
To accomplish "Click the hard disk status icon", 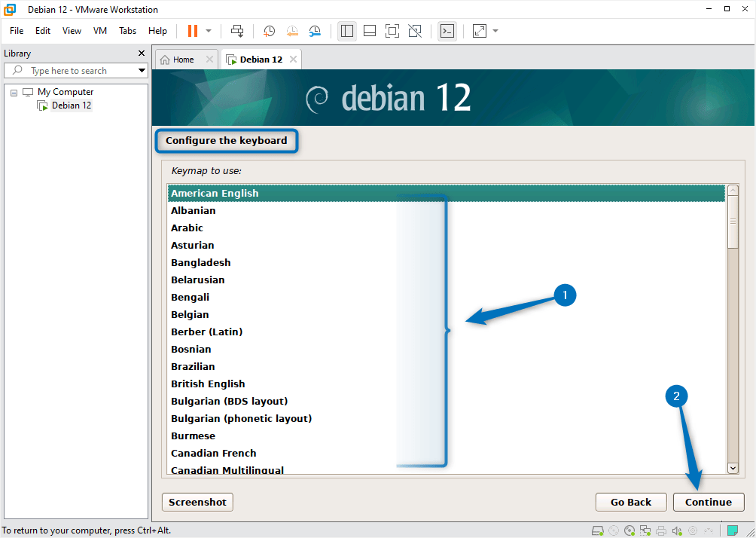I will pyautogui.click(x=598, y=530).
